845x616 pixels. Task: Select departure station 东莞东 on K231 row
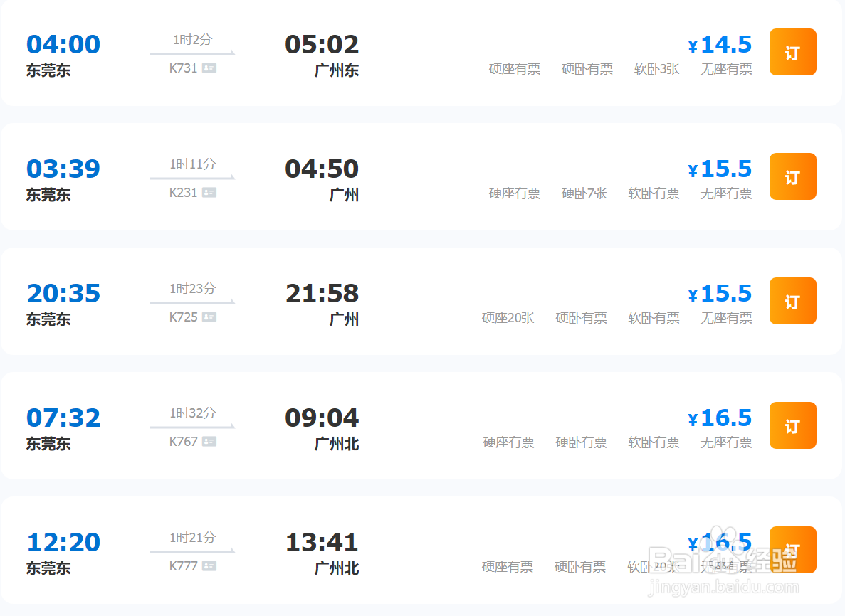click(48, 195)
